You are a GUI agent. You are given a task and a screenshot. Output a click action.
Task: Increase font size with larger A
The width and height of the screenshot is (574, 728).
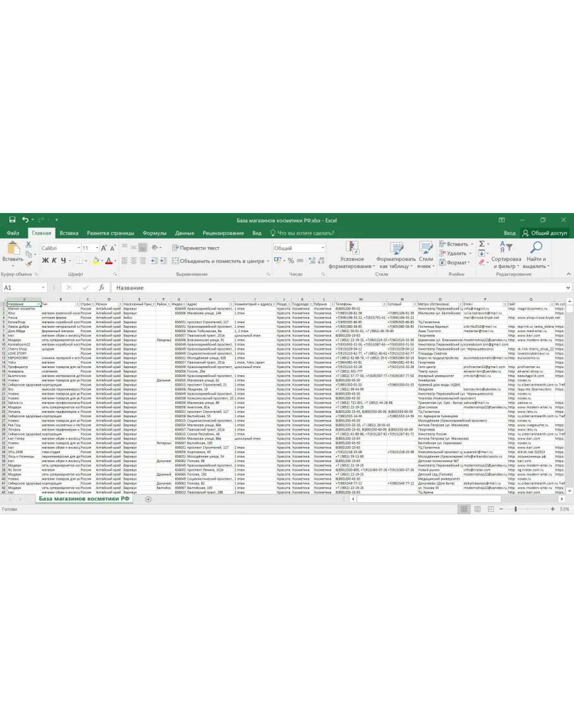pos(103,248)
